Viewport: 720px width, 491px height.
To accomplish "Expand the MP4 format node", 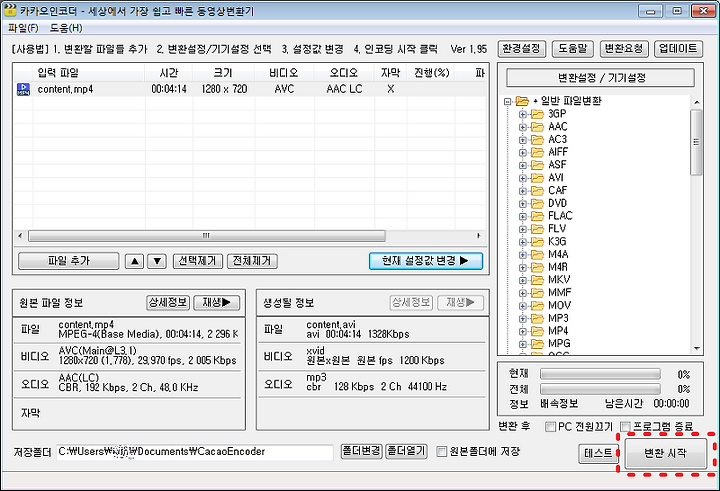I will (523, 331).
